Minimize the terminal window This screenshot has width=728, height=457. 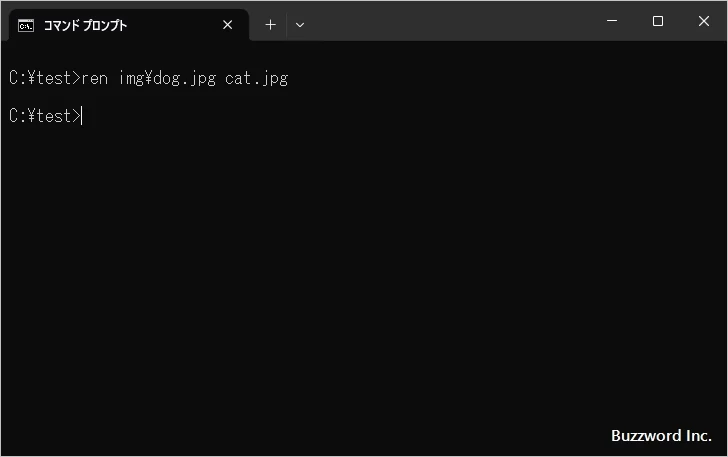(611, 21)
